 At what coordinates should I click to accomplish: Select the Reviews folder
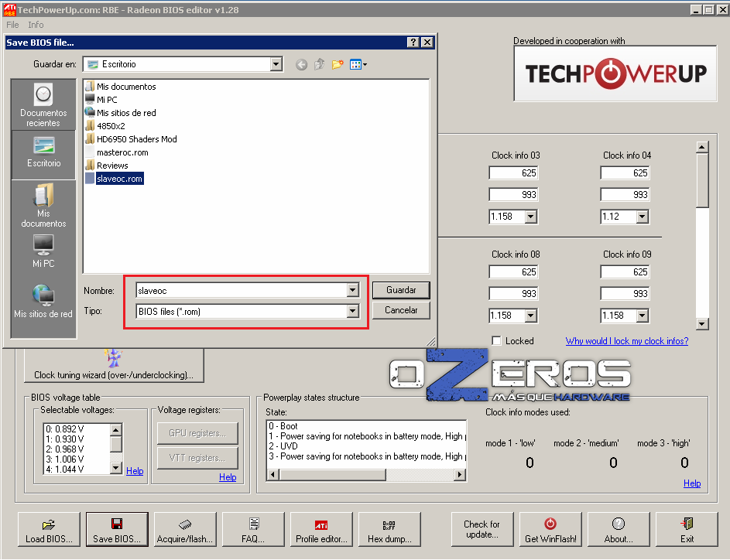[107, 166]
